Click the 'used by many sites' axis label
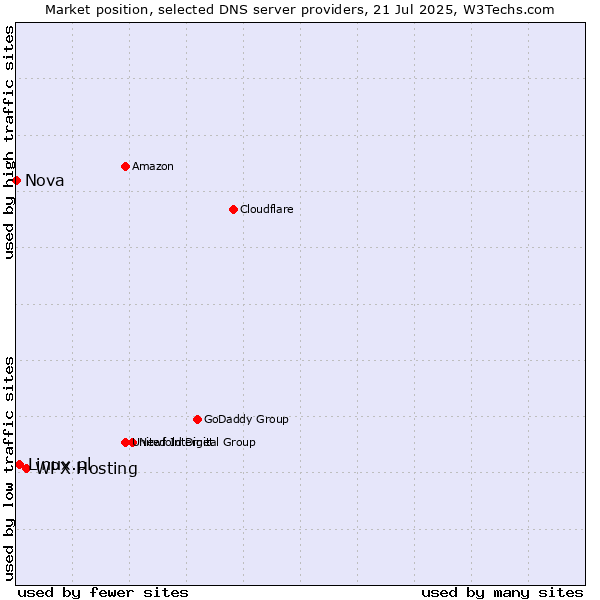 click(x=502, y=593)
